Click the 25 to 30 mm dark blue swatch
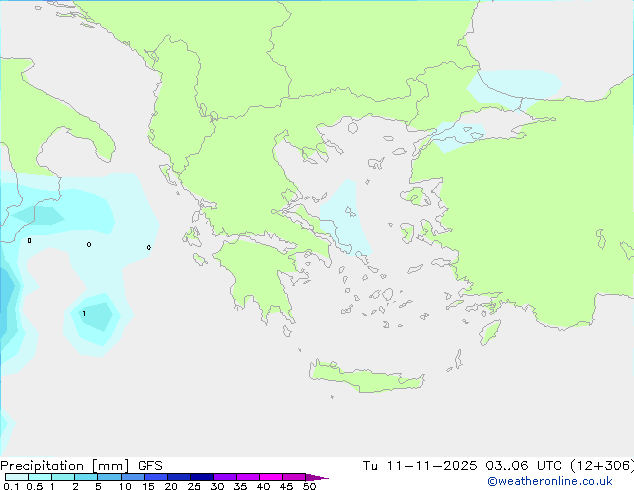The image size is (634, 490). tap(202, 477)
